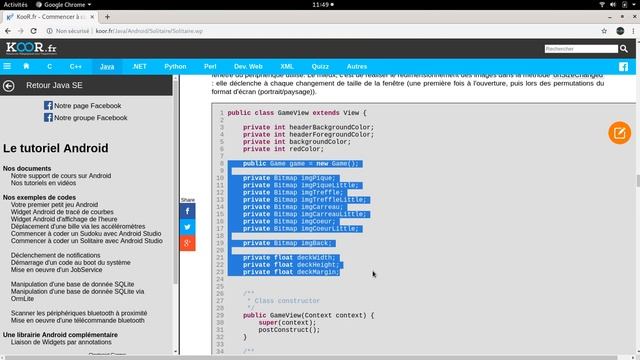Viewport: 640px width, 360px height.
Task: Click the browser address bar URL
Action: [x=149, y=31]
